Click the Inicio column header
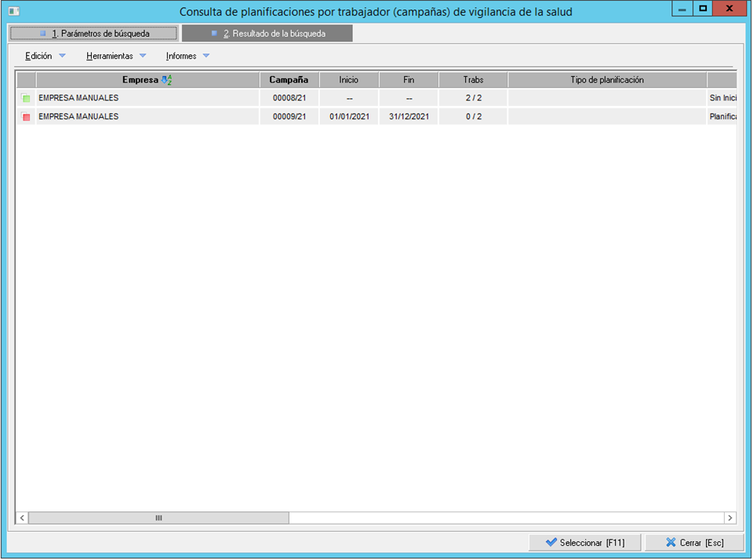This screenshot has height=560, width=753. 349,80
